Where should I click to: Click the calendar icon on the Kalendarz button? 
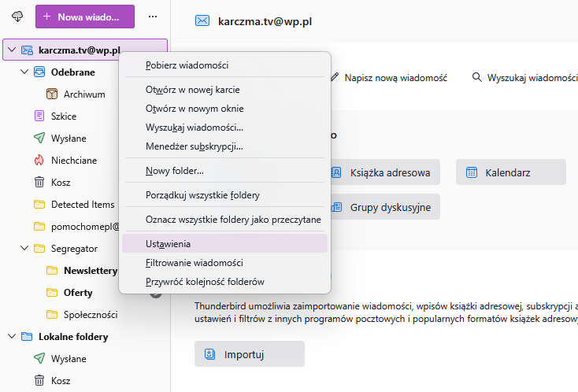pyautogui.click(x=472, y=172)
